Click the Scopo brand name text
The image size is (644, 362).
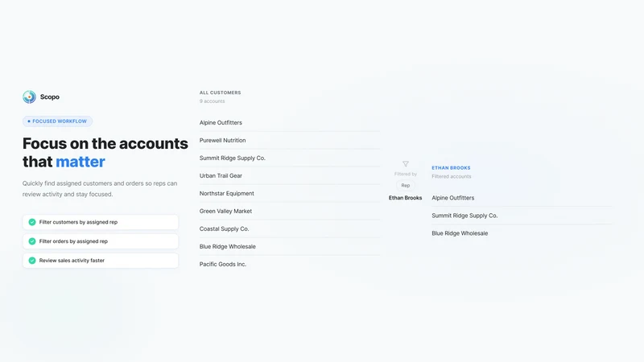(50, 97)
